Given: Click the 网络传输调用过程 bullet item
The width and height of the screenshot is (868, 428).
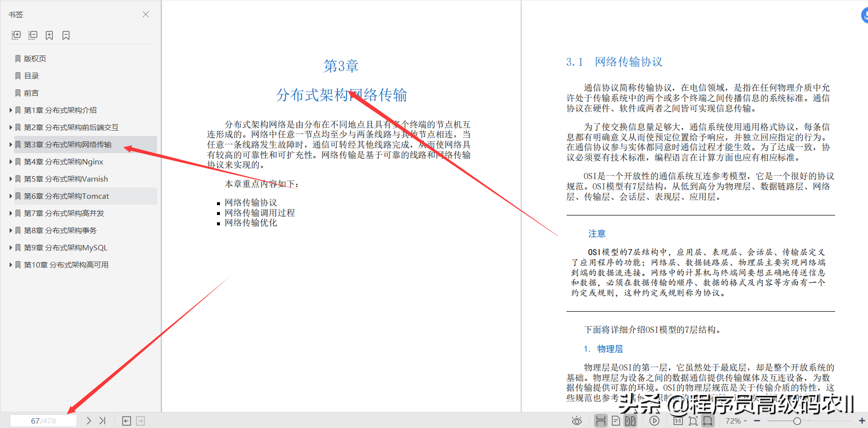Looking at the screenshot, I should (x=260, y=213).
